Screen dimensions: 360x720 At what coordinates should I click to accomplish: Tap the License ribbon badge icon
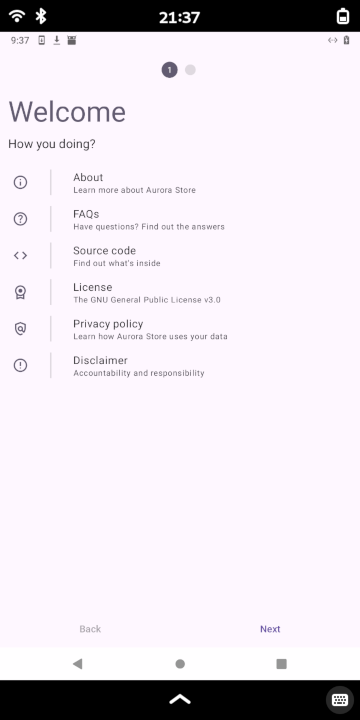click(x=20, y=292)
